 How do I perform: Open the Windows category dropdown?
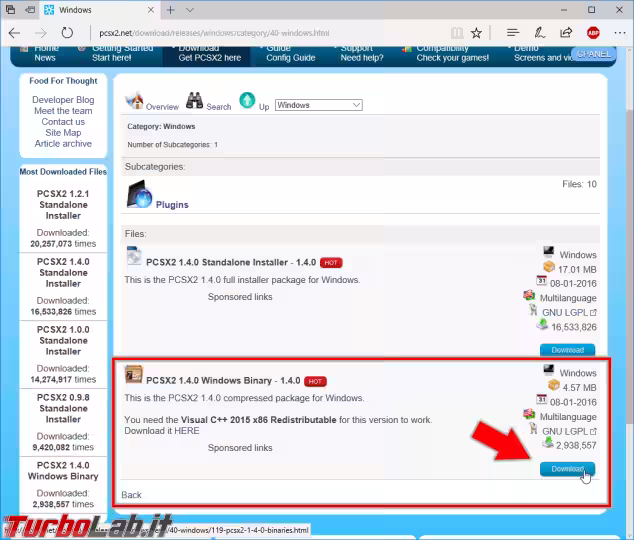[x=319, y=105]
